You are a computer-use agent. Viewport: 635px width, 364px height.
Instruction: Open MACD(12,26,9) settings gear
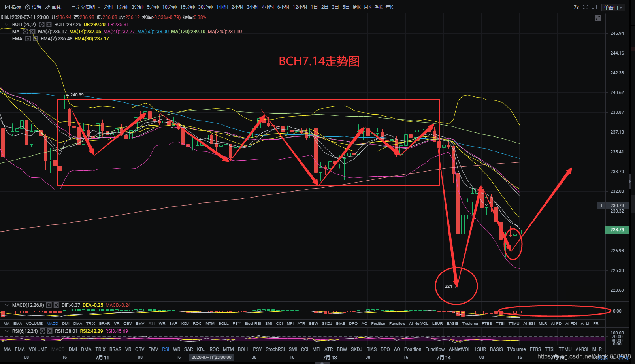(x=49, y=305)
